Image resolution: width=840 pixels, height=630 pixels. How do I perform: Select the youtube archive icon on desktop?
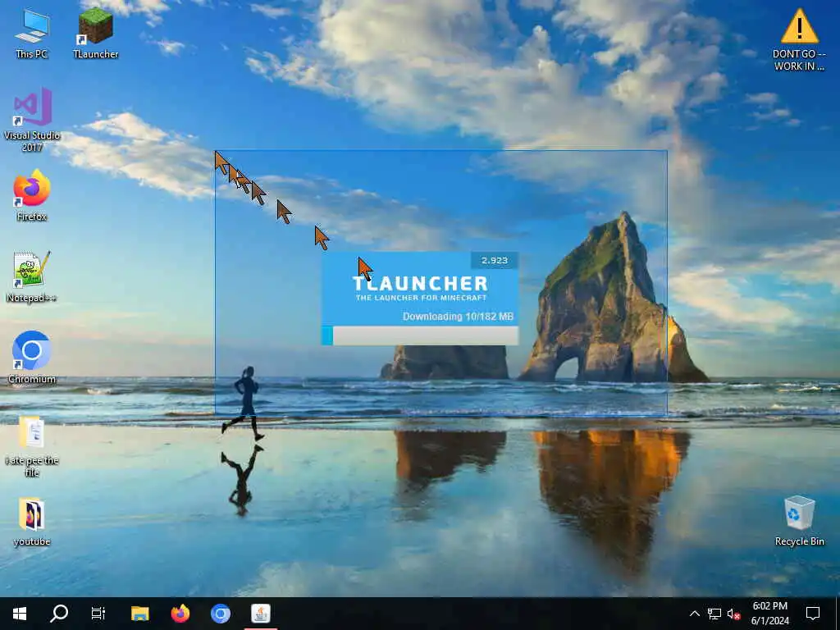(x=32, y=522)
